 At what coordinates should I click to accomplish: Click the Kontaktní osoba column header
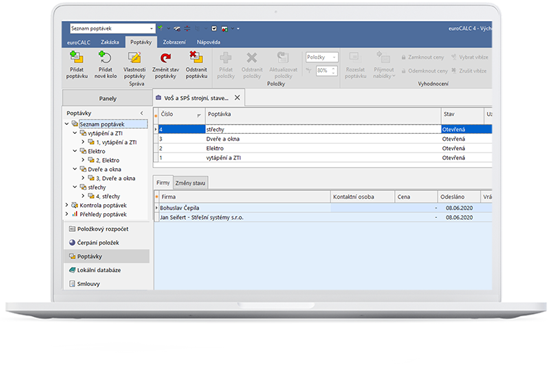point(362,197)
